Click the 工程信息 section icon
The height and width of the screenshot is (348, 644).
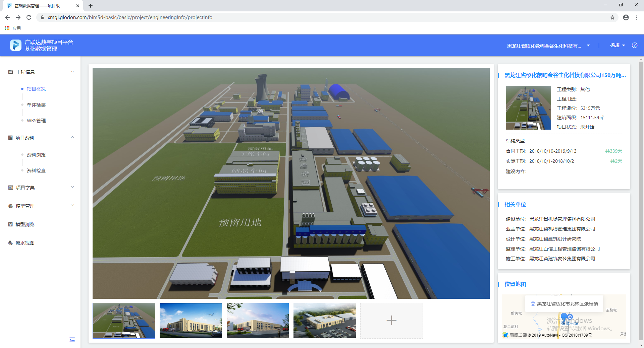coord(11,72)
